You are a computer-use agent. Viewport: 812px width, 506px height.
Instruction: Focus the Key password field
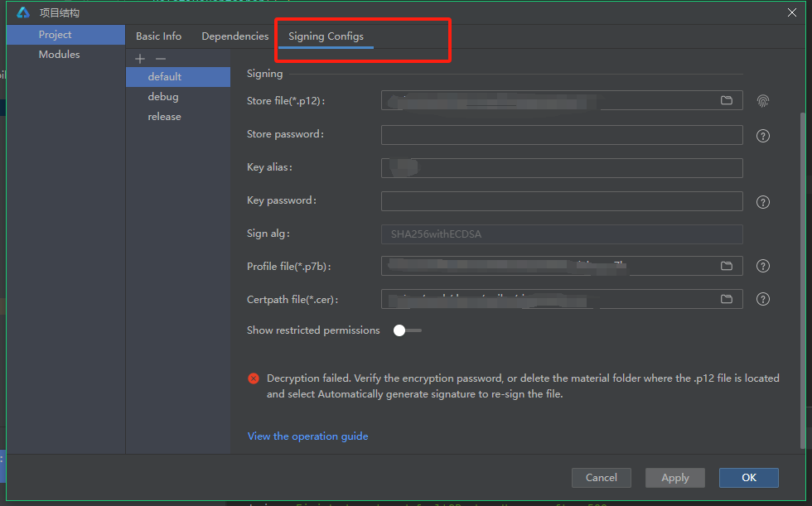(562, 201)
